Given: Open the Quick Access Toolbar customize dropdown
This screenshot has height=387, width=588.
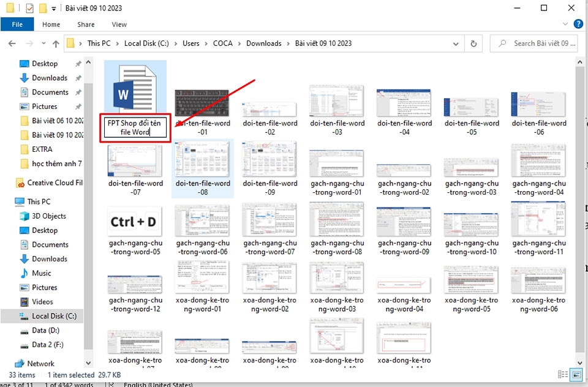Looking at the screenshot, I should pyautogui.click(x=53, y=8).
